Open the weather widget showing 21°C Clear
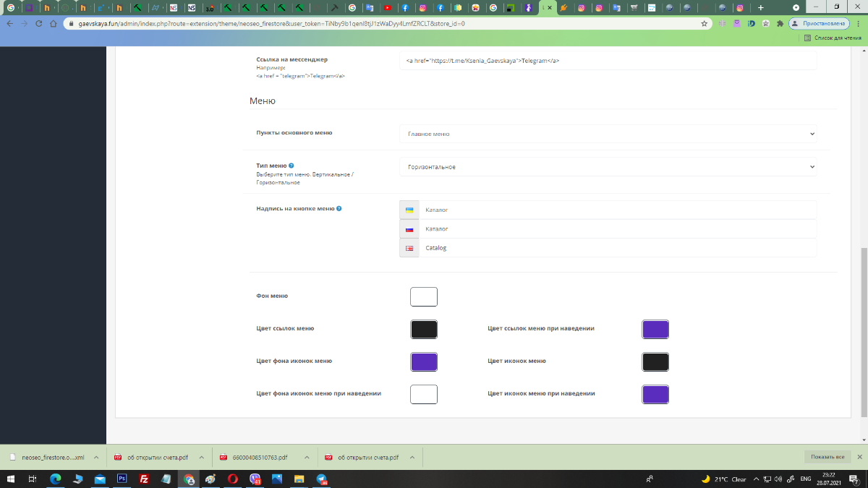Viewport: 868px width, 488px height. point(723,479)
